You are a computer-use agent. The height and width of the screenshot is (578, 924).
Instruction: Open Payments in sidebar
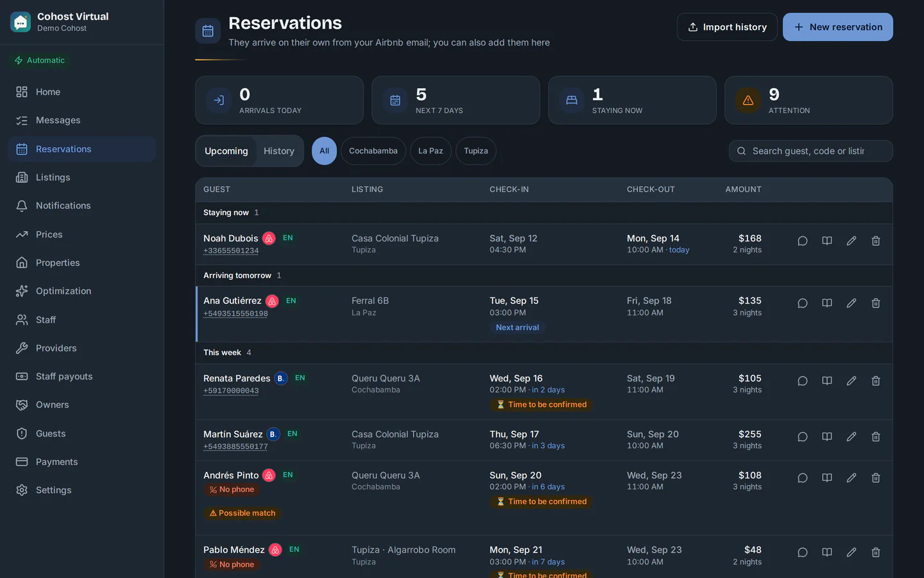(x=82, y=462)
